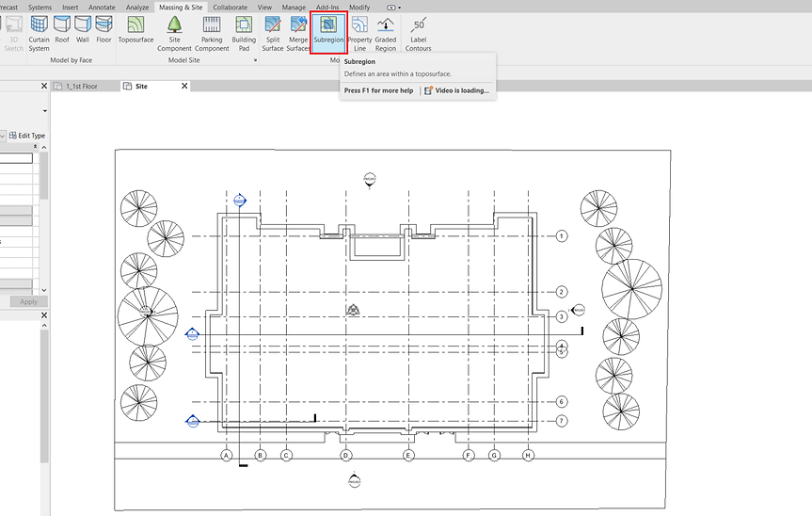Select the Wall by Face tool
Image resolution: width=812 pixels, height=516 pixels.
83,29
